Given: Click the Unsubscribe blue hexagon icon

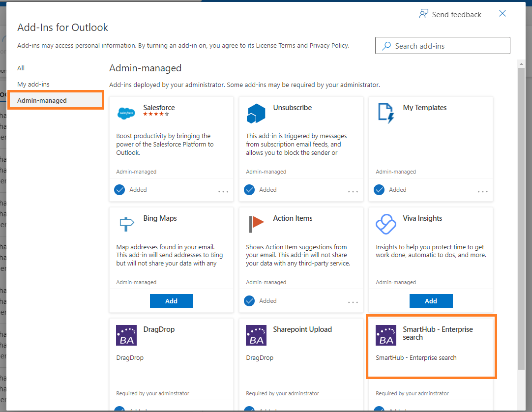Looking at the screenshot, I should point(256,113).
